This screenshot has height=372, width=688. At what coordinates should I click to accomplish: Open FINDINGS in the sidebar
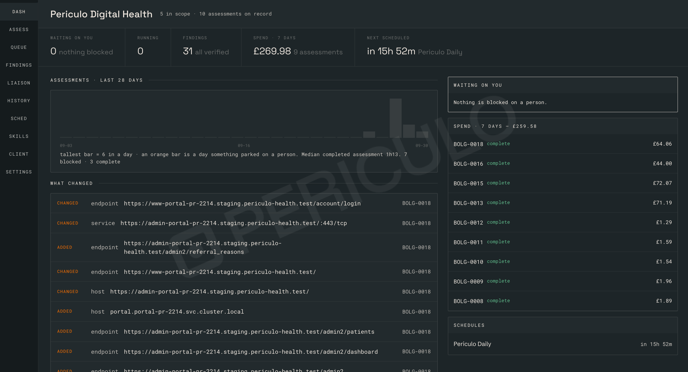pyautogui.click(x=19, y=65)
